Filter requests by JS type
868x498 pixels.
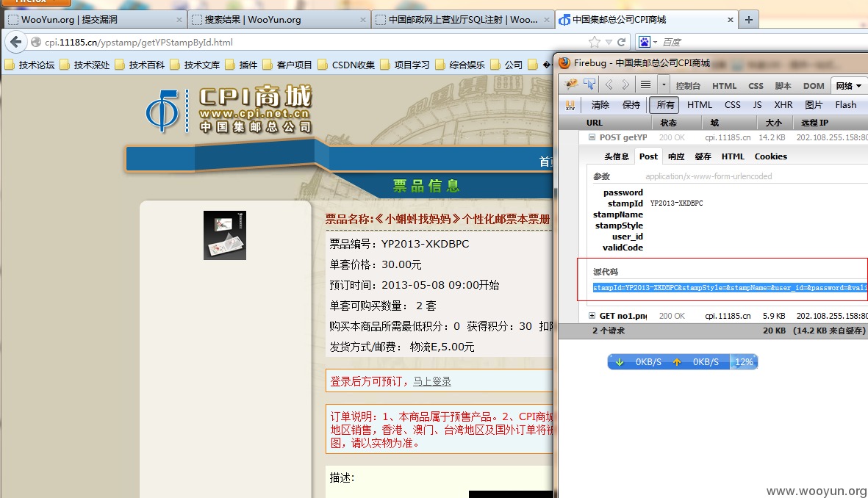point(757,105)
